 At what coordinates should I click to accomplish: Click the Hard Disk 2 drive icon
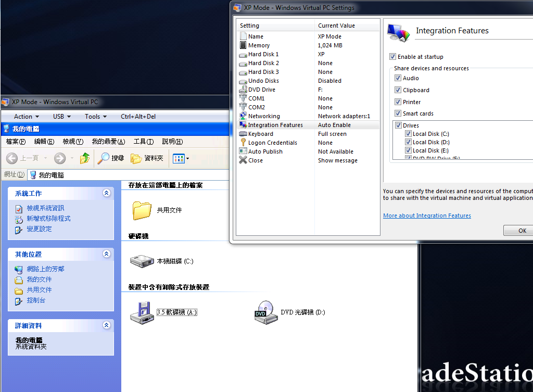(243, 63)
